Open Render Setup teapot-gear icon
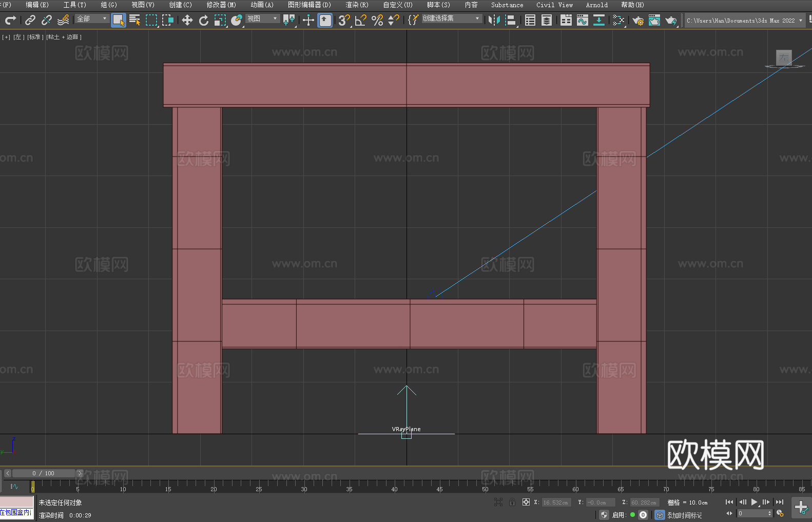 pos(638,20)
